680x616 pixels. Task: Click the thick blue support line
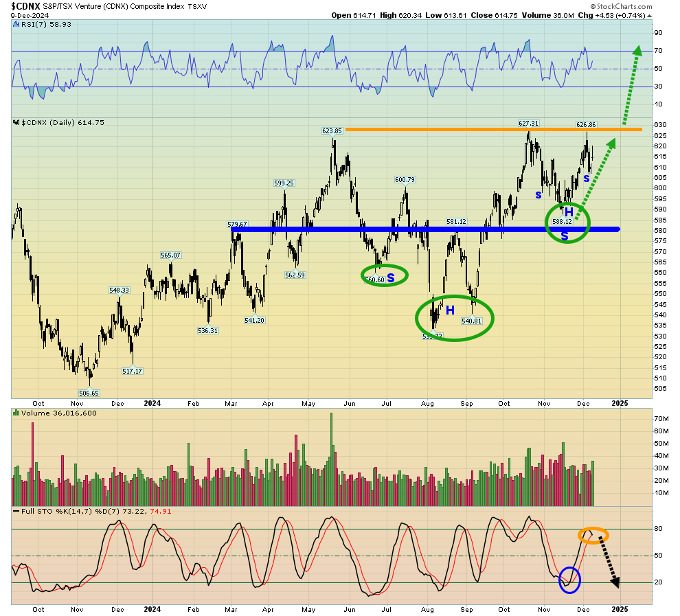click(x=426, y=229)
